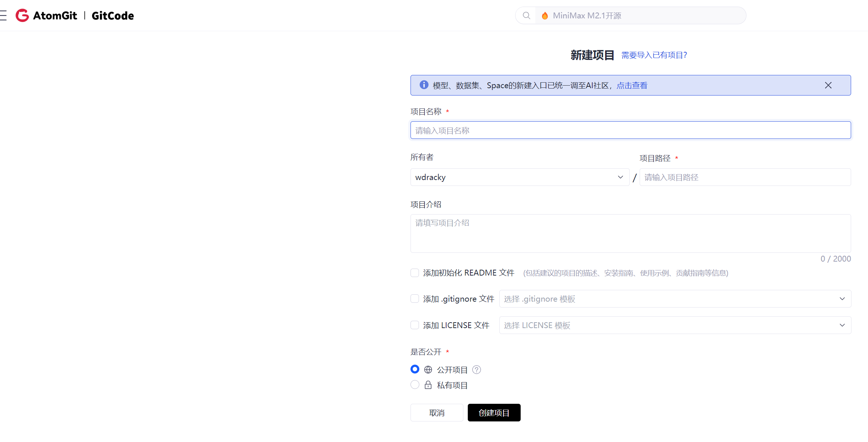The image size is (868, 442).
Task: Click the flame trending icon in search
Action: [x=545, y=15]
